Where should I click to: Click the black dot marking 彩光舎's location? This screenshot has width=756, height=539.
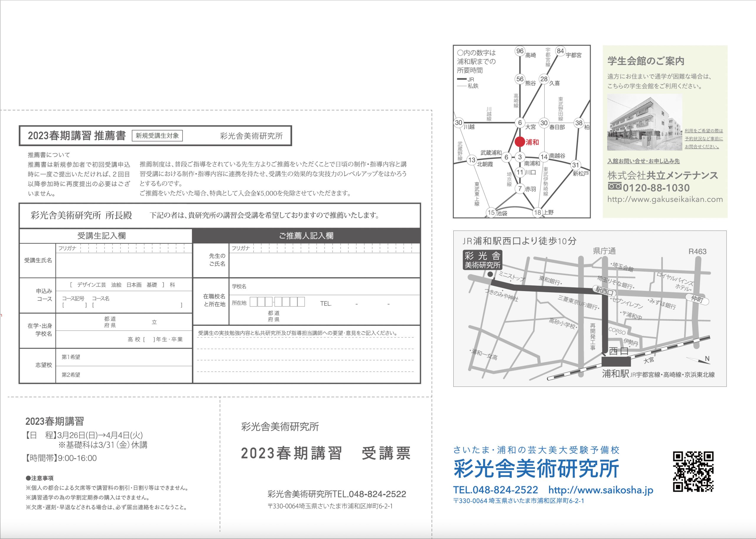click(x=490, y=275)
